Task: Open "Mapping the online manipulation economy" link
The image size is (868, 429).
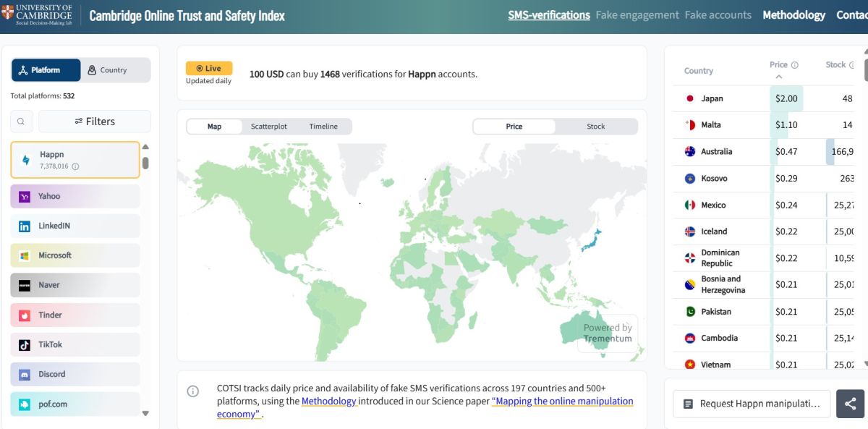Action: (562, 401)
